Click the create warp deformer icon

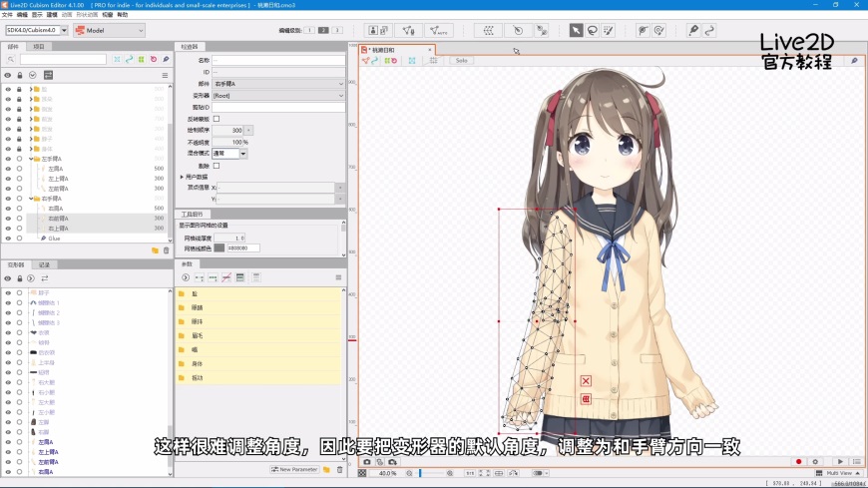pos(488,31)
